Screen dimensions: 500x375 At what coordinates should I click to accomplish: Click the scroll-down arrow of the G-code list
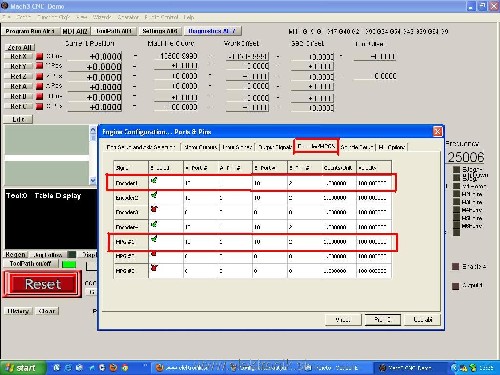pos(93,180)
